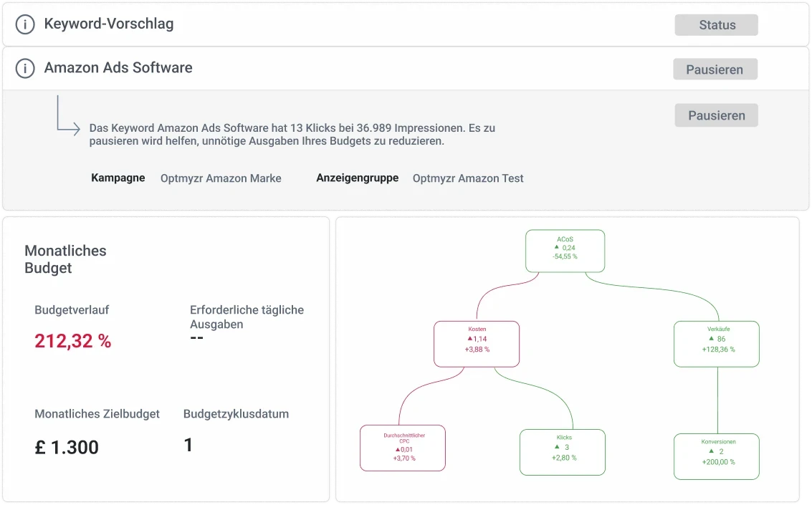Click the monthly target budget £ 1.300

[x=66, y=447]
